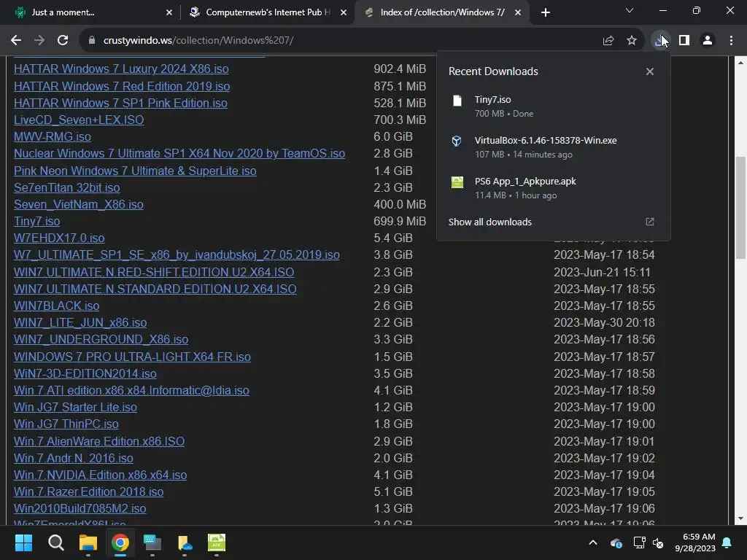Click the Tiny7.iso page link
The image size is (747, 560).
coord(36,222)
